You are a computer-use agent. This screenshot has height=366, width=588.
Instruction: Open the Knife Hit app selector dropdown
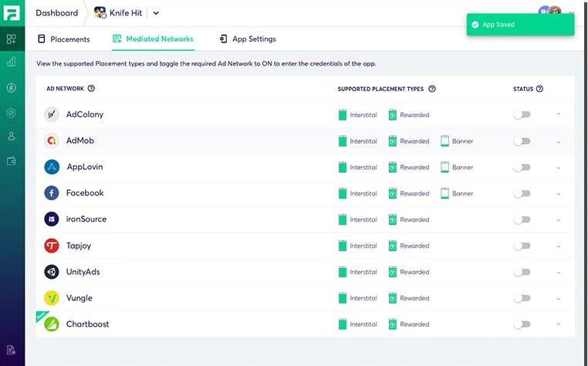[156, 13]
